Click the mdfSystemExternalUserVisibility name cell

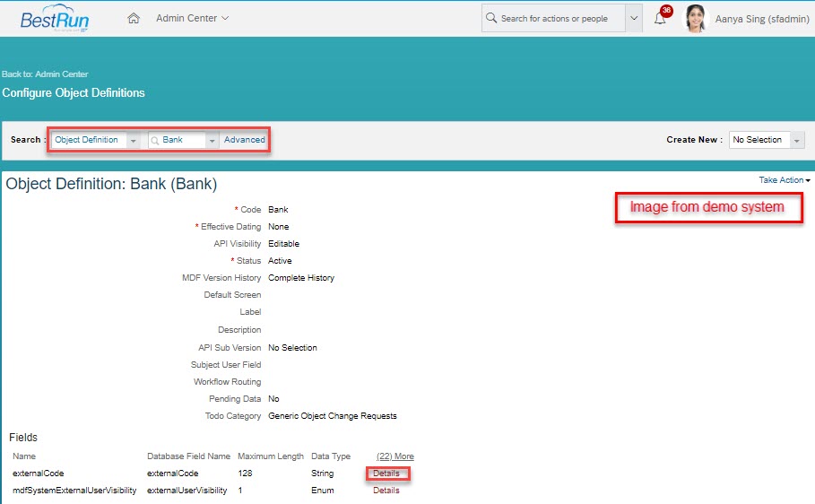74,491
